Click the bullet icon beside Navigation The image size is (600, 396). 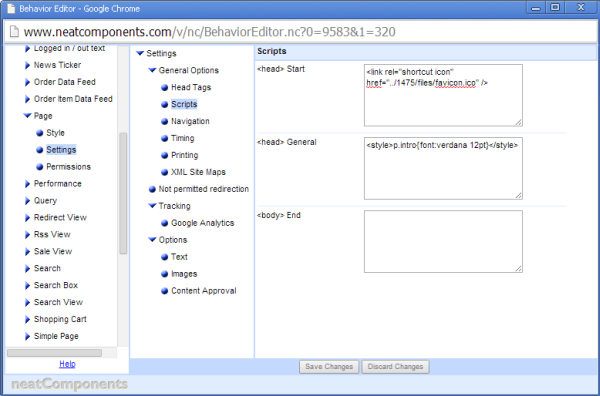point(165,122)
